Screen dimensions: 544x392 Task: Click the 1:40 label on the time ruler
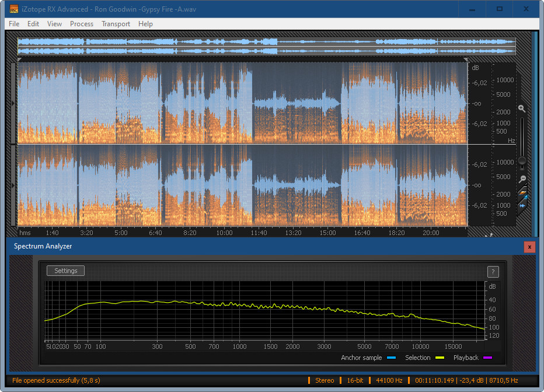click(x=53, y=233)
